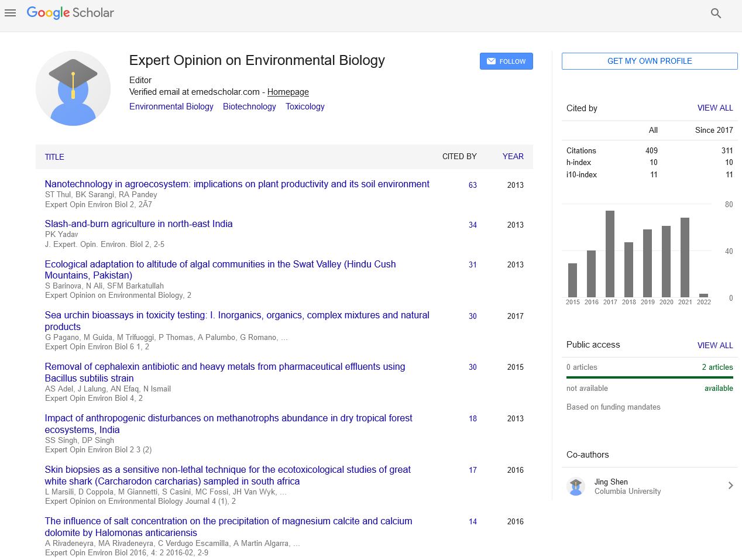742x560 pixels.
Task: Open Slash-and-burn agriculture article
Action: tap(139, 224)
